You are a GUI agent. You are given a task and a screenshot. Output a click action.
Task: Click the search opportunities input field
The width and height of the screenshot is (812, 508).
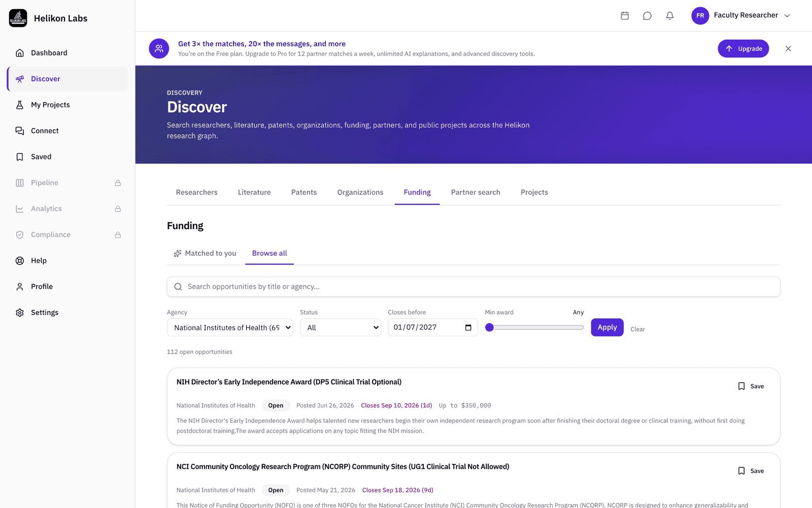click(x=473, y=287)
